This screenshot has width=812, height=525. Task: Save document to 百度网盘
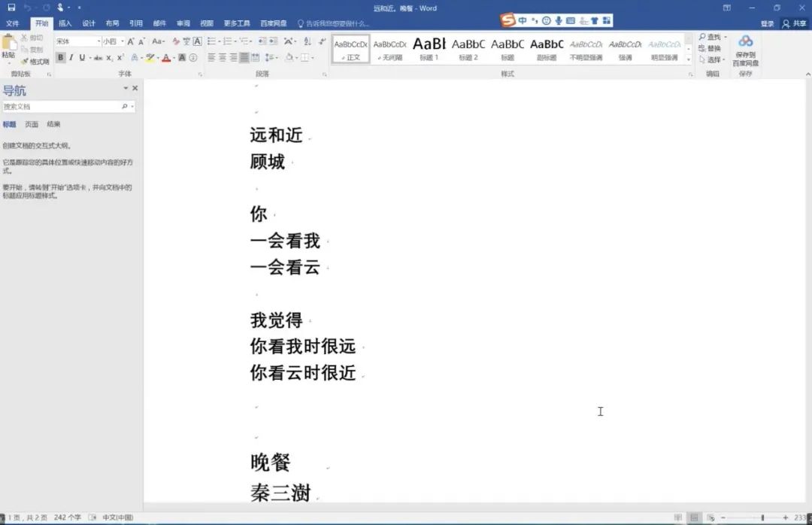[x=745, y=50]
